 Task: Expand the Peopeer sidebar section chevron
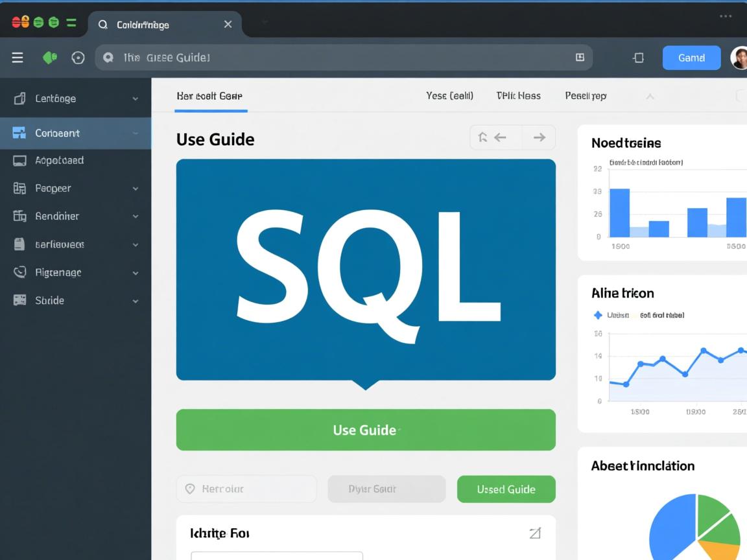coord(136,188)
